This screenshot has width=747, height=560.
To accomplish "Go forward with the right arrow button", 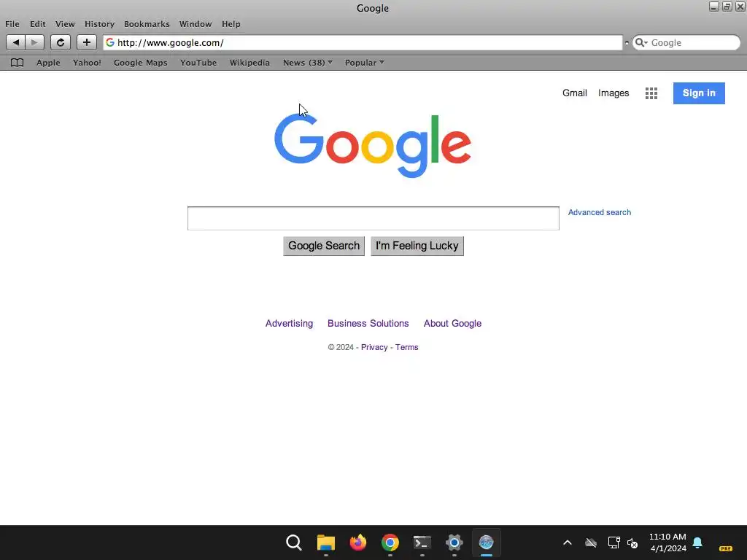I will (x=34, y=42).
